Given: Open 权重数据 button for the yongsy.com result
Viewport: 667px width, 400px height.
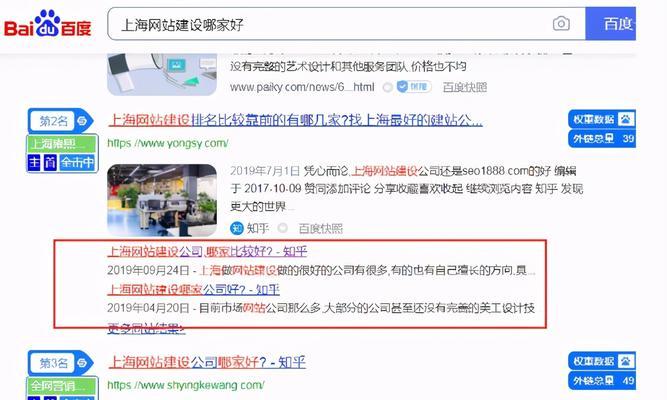Looking at the screenshot, I should click(601, 119).
